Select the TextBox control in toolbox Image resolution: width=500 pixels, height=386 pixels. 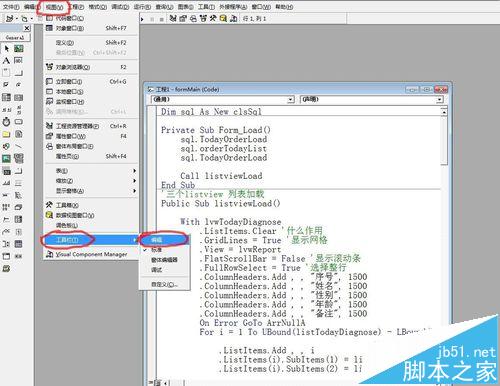pos(19,61)
